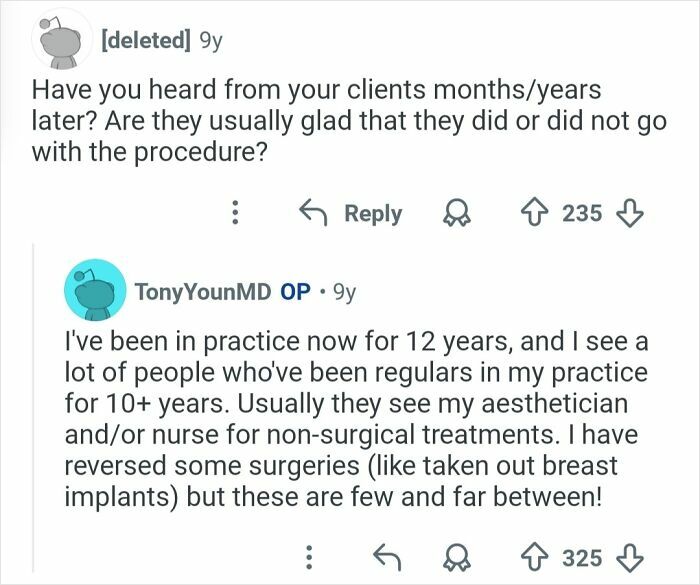The width and height of the screenshot is (700, 585).
Task: Click TonyYounMD's blue avatar
Action: pyautogui.click(x=94, y=290)
